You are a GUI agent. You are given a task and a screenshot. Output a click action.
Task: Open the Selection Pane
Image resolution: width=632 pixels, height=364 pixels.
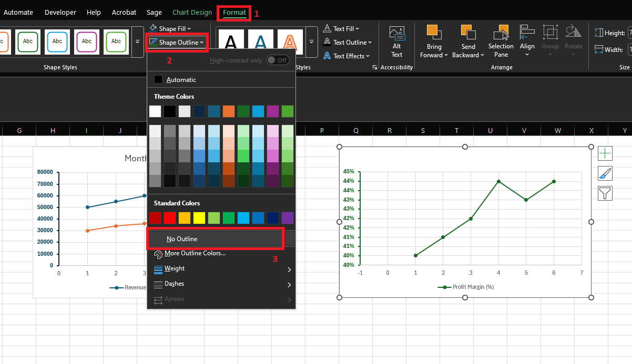(x=501, y=39)
